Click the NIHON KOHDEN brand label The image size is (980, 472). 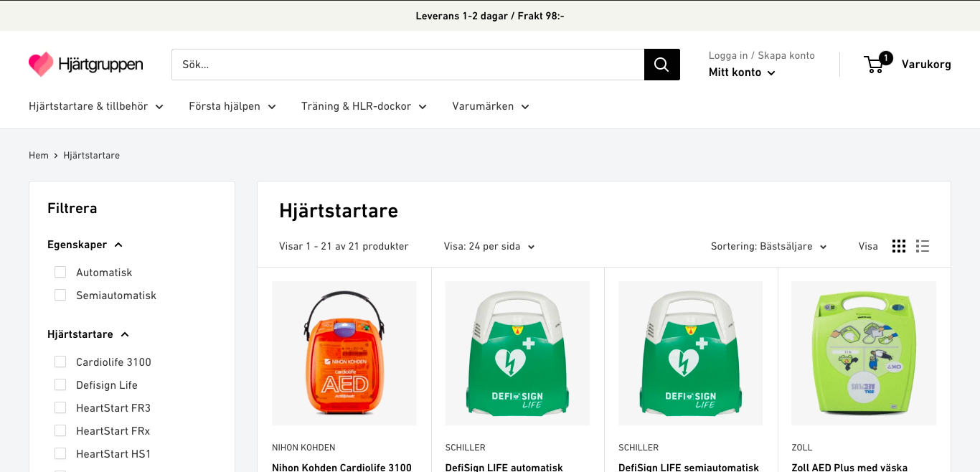pos(303,448)
